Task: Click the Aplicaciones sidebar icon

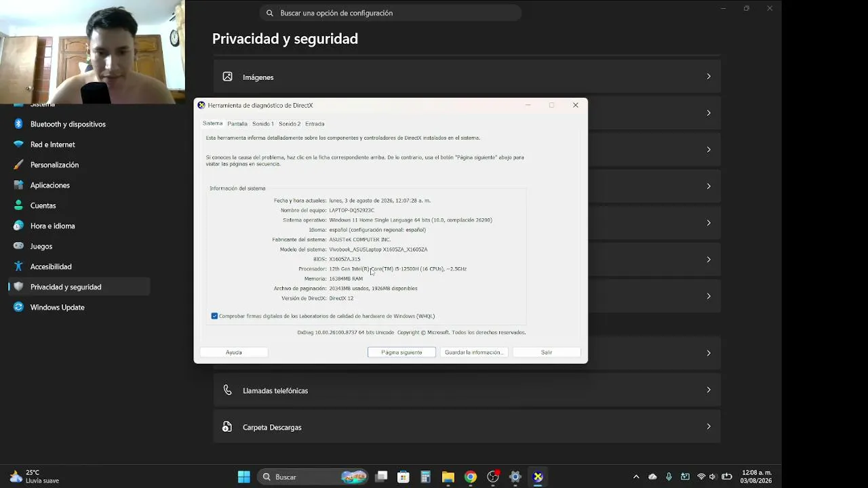Action: (18, 185)
